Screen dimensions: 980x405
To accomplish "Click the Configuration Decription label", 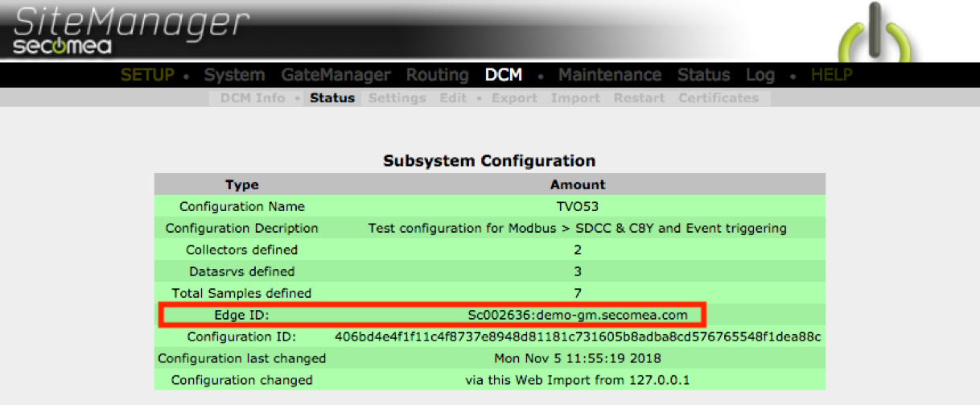I will click(242, 228).
